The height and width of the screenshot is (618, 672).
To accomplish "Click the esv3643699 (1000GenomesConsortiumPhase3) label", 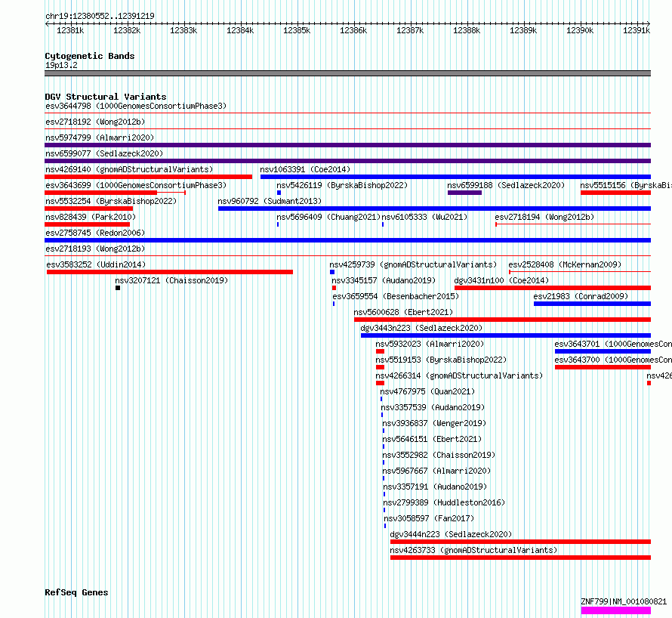I will pos(136,185).
